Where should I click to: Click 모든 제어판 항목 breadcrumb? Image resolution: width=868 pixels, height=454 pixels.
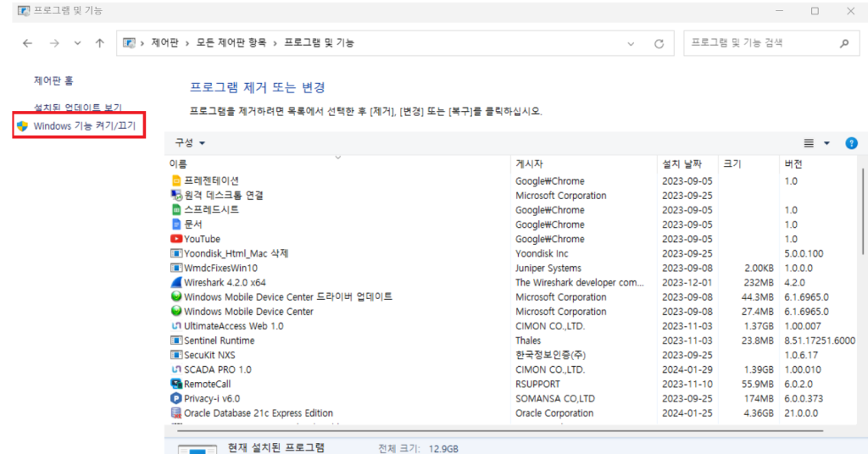(x=231, y=42)
